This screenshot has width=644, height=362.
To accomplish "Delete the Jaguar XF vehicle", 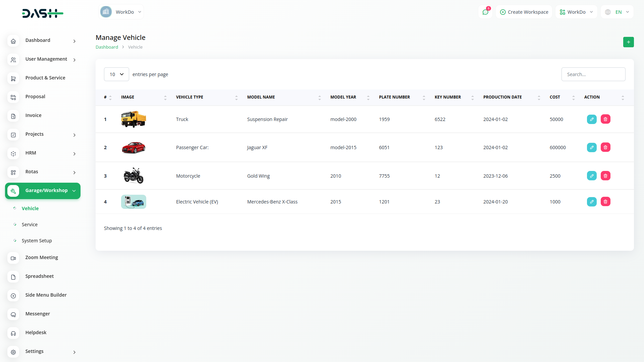I will point(605,147).
